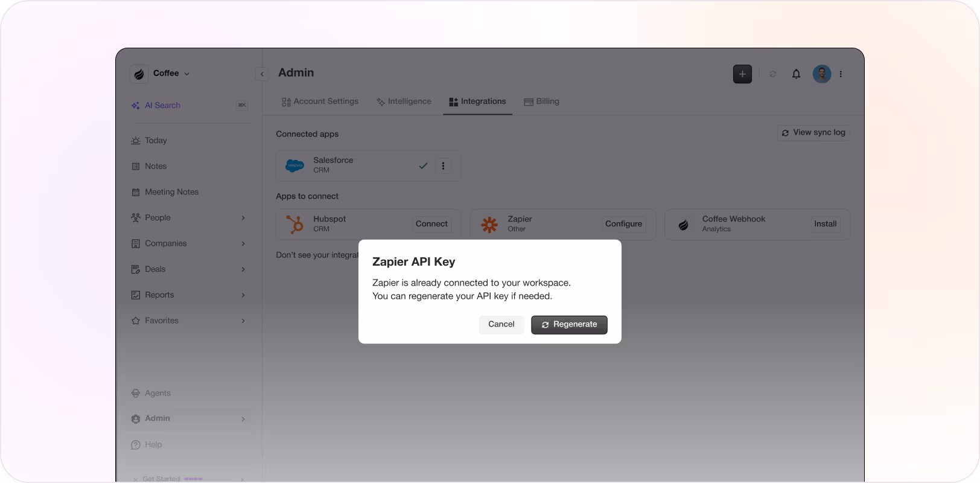Open notifications bell
This screenshot has width=980, height=483.
pos(797,74)
